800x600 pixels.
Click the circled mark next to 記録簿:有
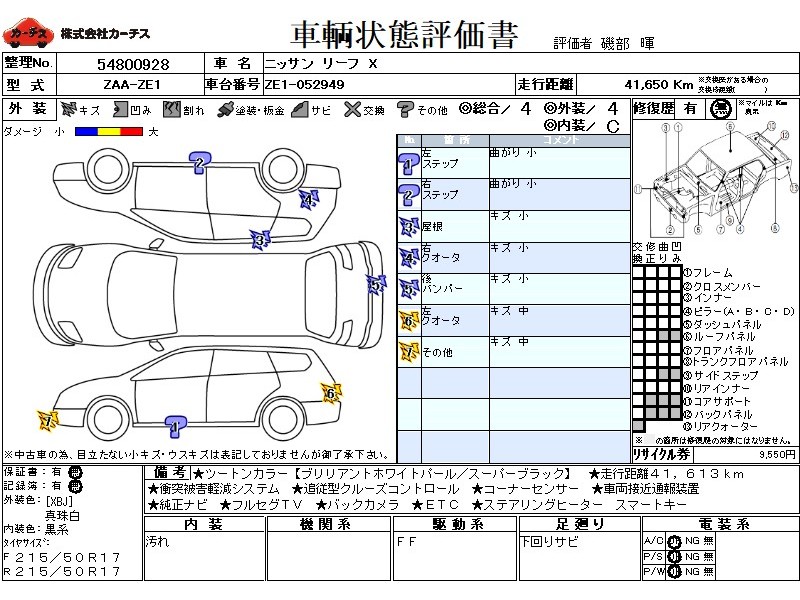pyautogui.click(x=75, y=487)
